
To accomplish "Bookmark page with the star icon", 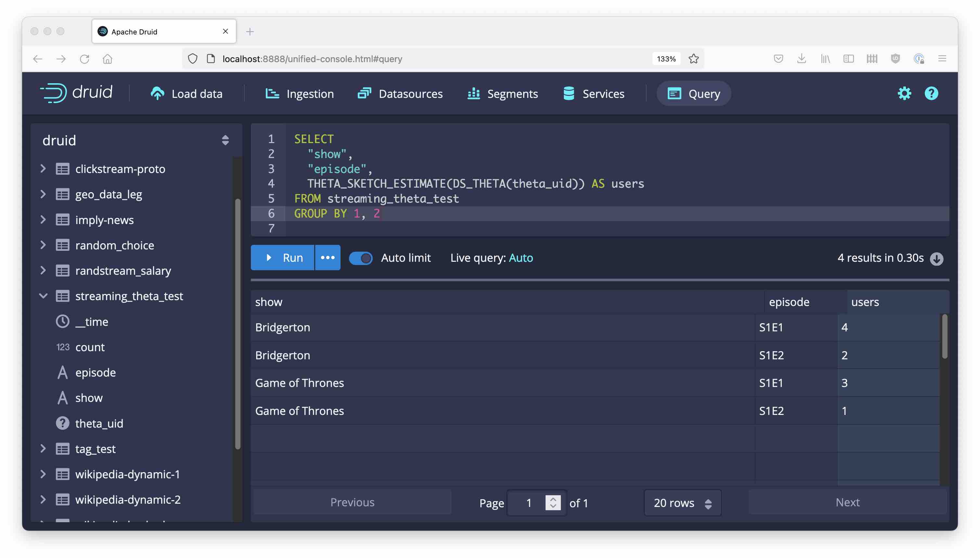I will click(x=693, y=59).
